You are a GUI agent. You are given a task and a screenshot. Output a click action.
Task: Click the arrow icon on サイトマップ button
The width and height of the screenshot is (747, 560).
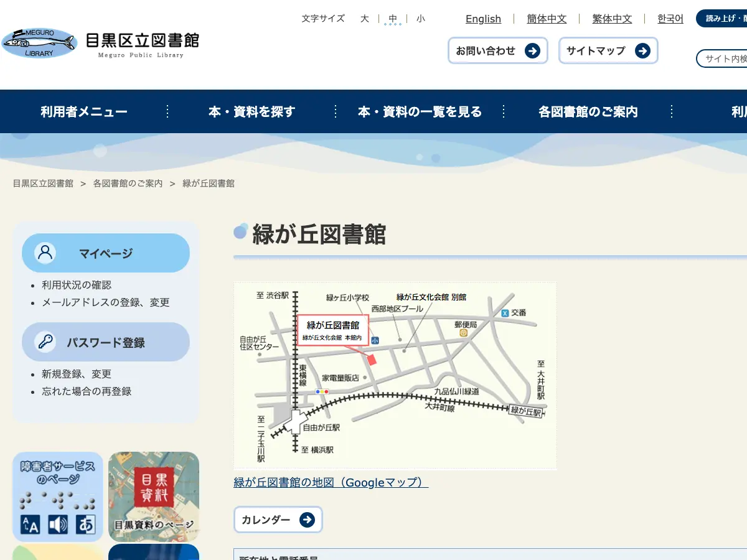pyautogui.click(x=642, y=51)
